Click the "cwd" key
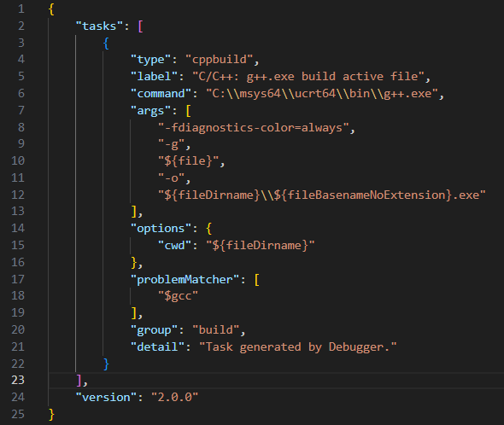Image resolution: width=504 pixels, height=425 pixels. coord(174,246)
